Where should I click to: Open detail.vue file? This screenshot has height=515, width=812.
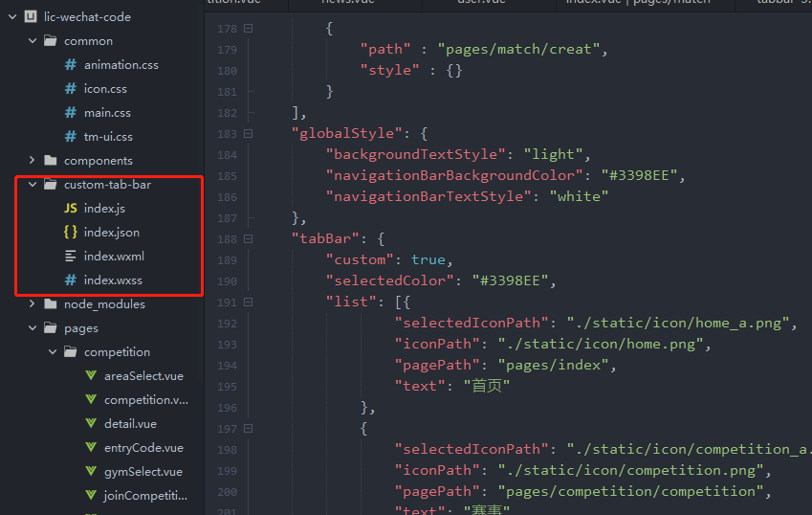coord(130,423)
